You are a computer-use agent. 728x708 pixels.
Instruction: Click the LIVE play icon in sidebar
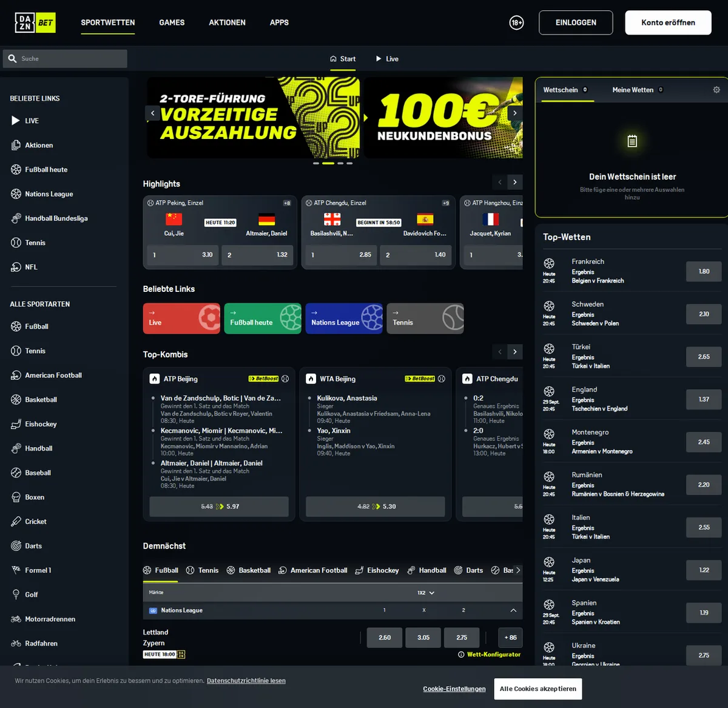click(16, 121)
